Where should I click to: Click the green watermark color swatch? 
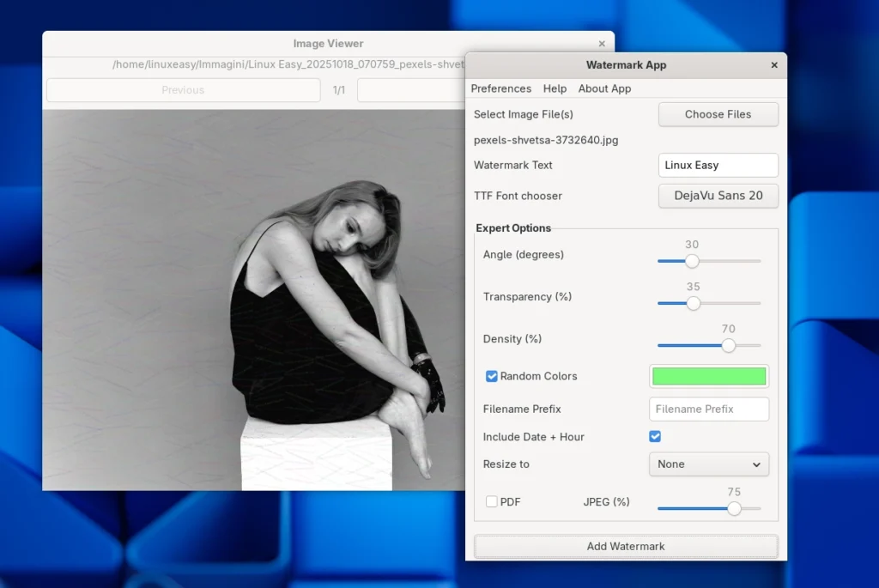point(708,376)
